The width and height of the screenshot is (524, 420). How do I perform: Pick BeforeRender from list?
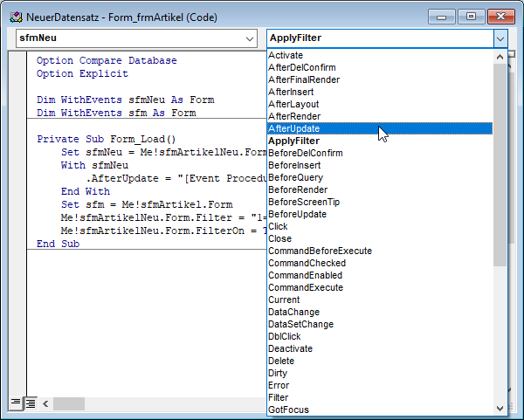coord(380,189)
